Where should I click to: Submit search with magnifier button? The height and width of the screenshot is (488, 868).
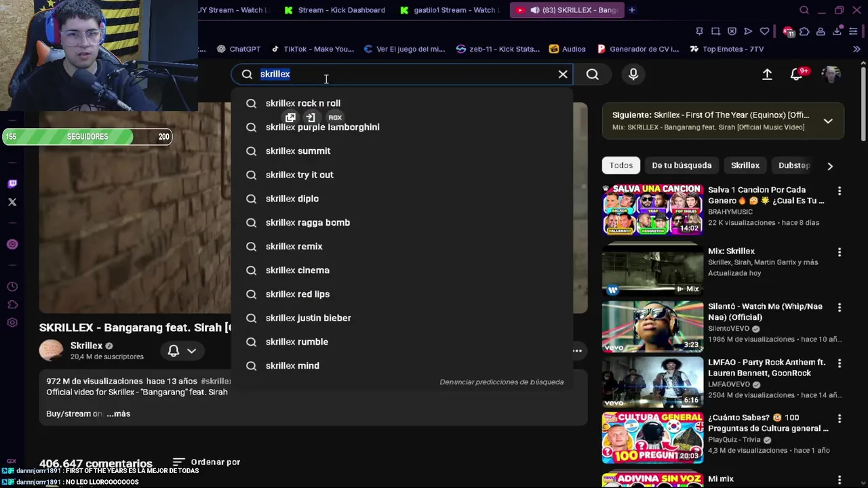(593, 74)
